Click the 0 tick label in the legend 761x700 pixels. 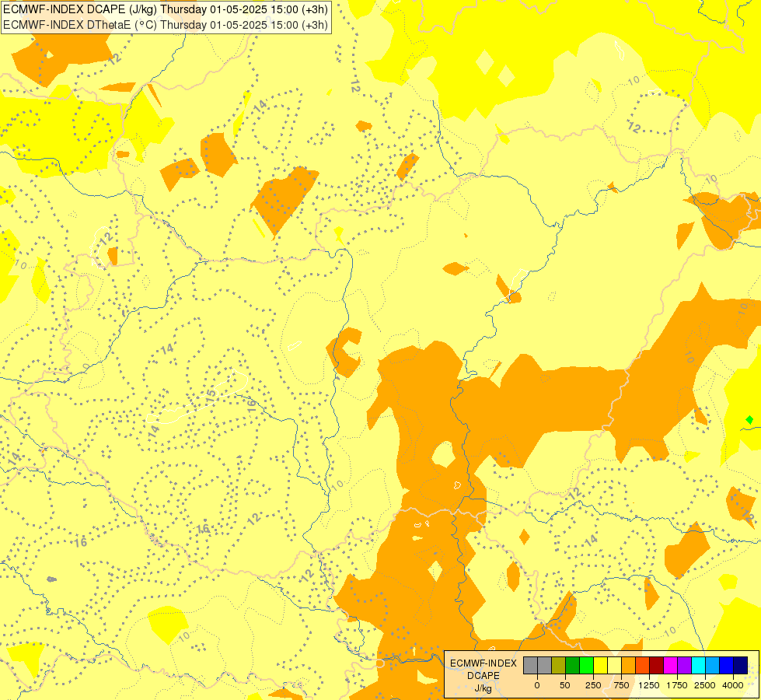[537, 685]
